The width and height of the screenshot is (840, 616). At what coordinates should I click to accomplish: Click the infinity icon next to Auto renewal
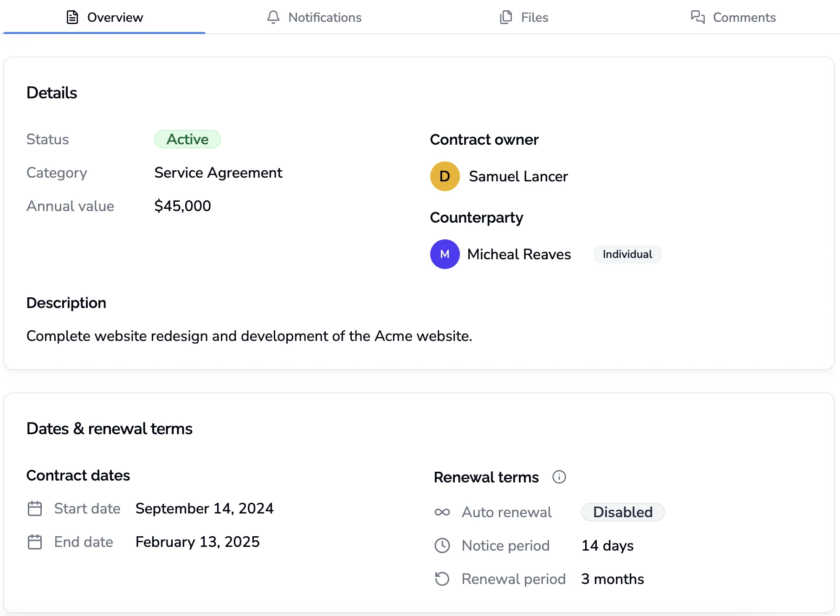coord(442,512)
